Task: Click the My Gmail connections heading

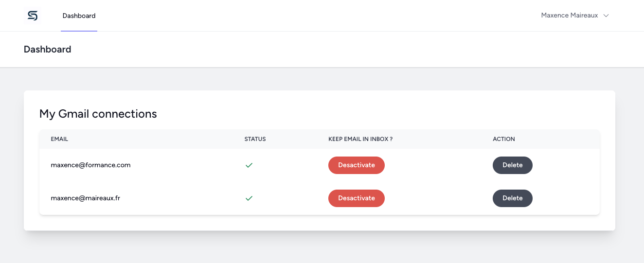Action: click(x=98, y=114)
